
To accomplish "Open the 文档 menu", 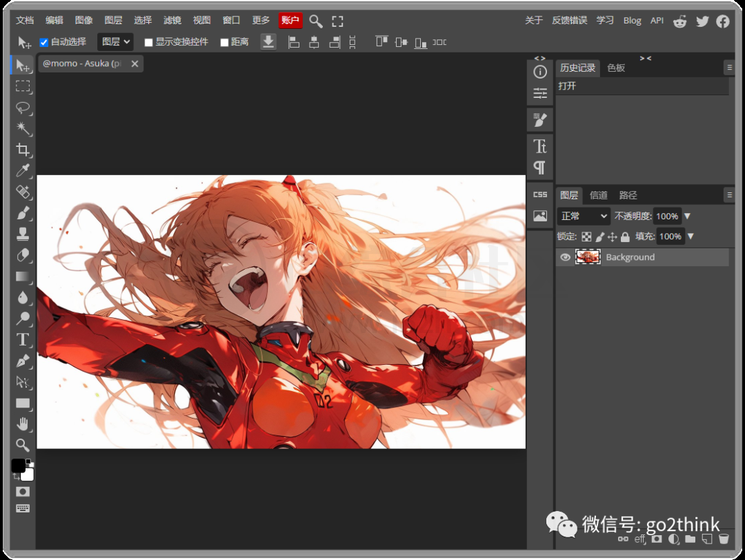I will click(25, 21).
